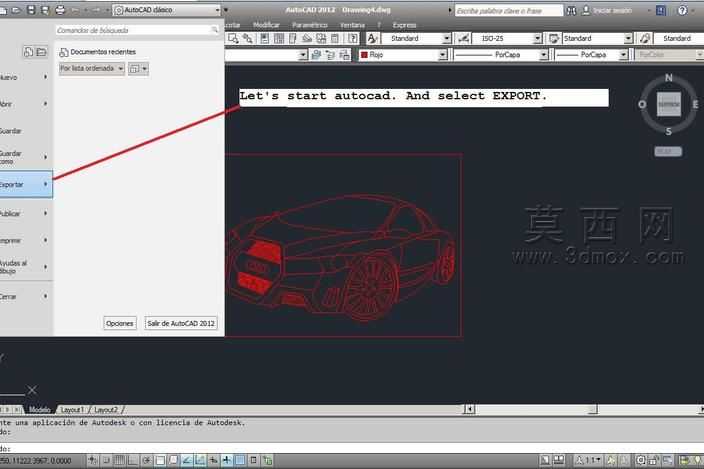The height and width of the screenshot is (469, 704).
Task: Open the Express menu
Action: (x=404, y=25)
